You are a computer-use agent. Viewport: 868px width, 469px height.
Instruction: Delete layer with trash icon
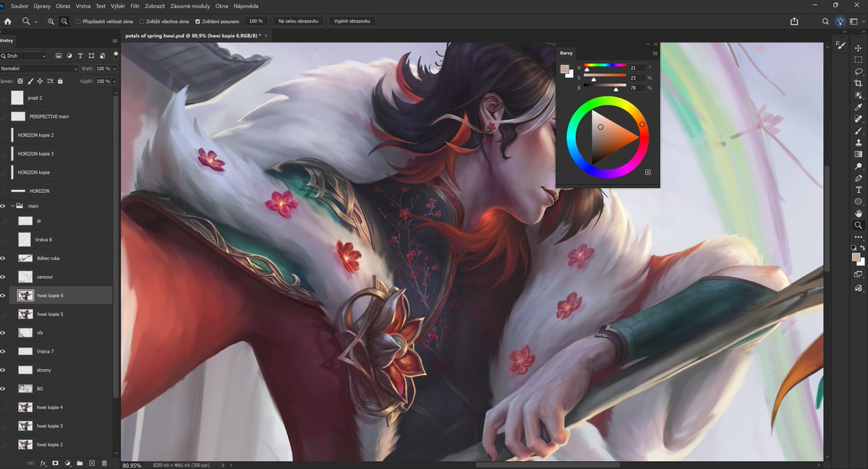pos(104,462)
